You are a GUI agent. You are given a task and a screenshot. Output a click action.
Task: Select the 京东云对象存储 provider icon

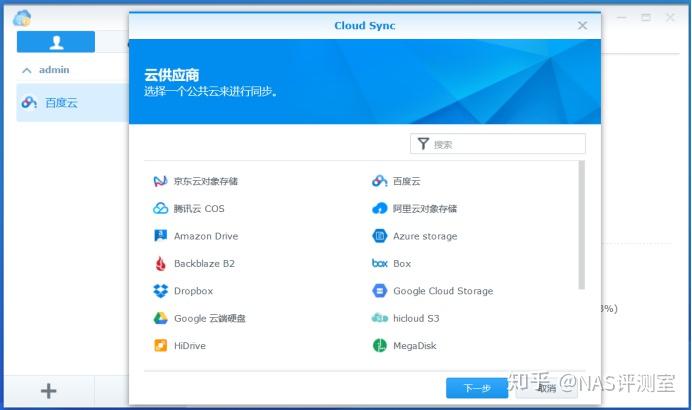[160, 181]
